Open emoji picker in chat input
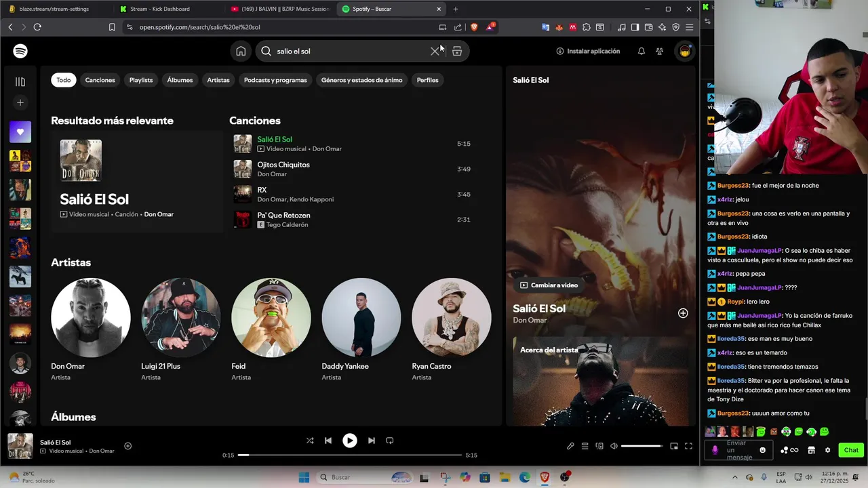The height and width of the screenshot is (488, 868). click(x=763, y=450)
